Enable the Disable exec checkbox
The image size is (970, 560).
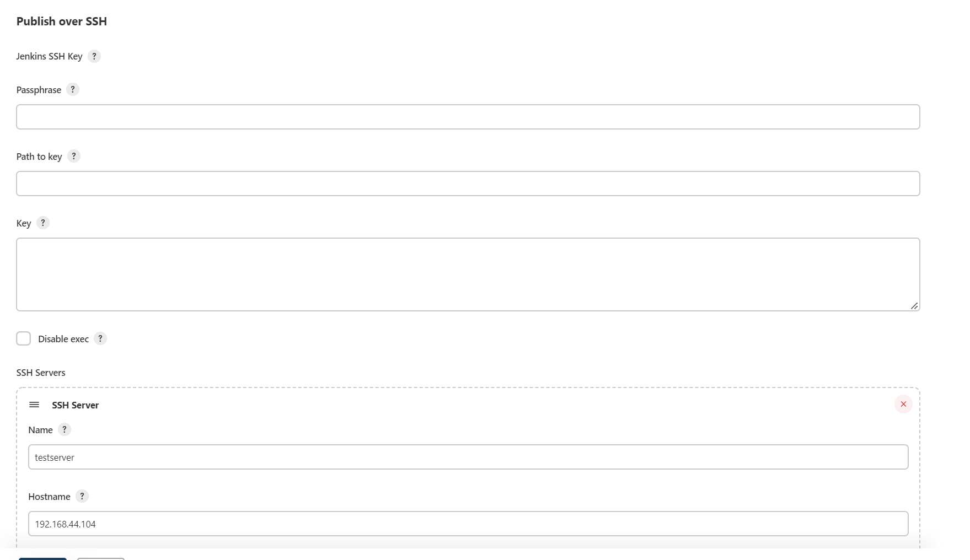click(24, 338)
